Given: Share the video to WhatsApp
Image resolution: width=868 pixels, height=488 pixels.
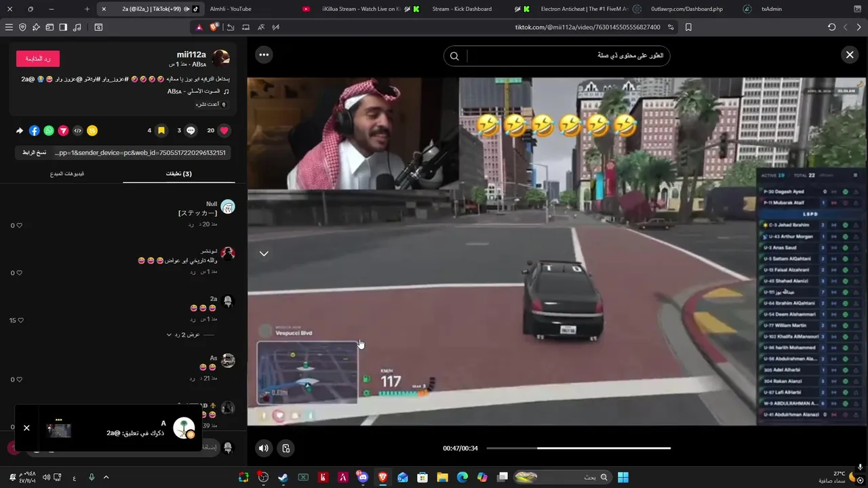Looking at the screenshot, I should coord(49,131).
